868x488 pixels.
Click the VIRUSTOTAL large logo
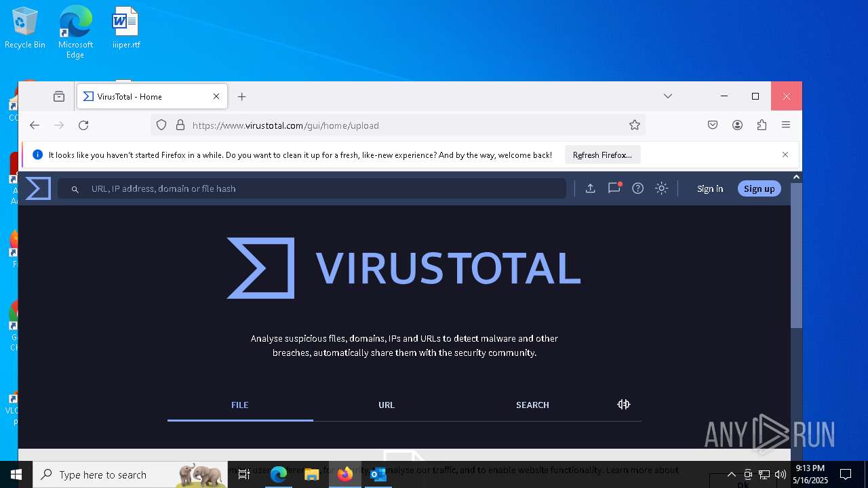(x=404, y=268)
